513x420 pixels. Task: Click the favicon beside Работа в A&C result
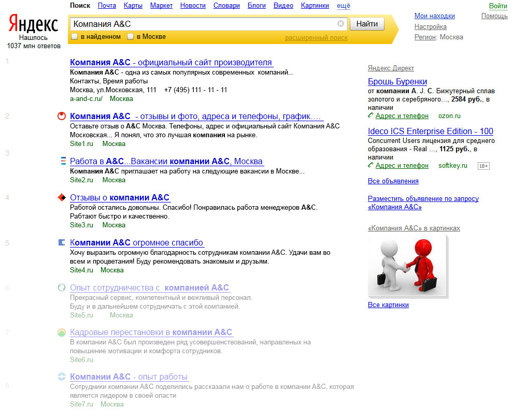click(63, 161)
